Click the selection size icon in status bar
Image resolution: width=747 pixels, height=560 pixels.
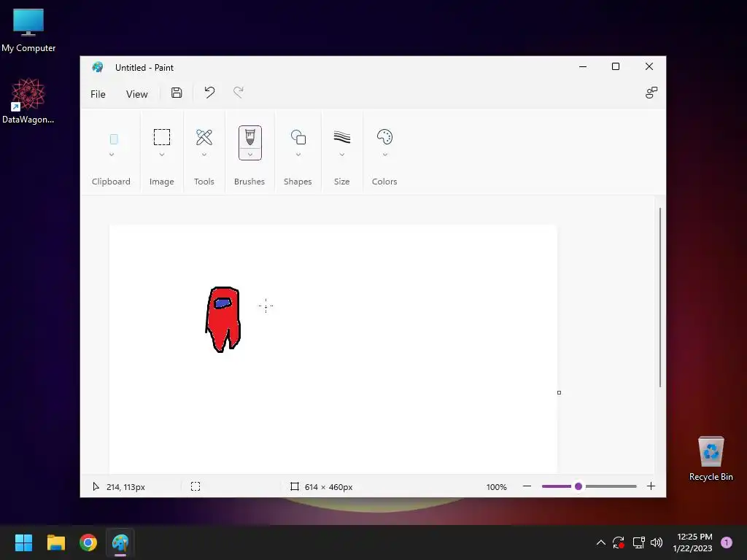tap(196, 486)
